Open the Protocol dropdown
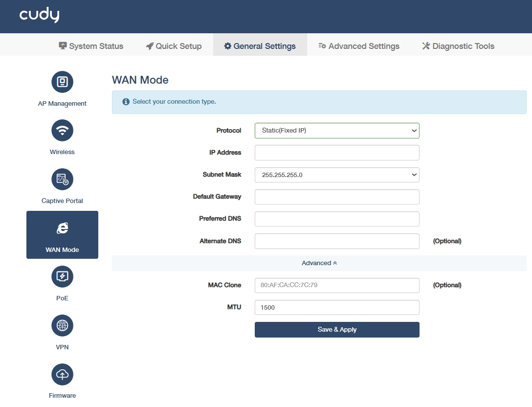This screenshot has width=532, height=407. (x=337, y=131)
